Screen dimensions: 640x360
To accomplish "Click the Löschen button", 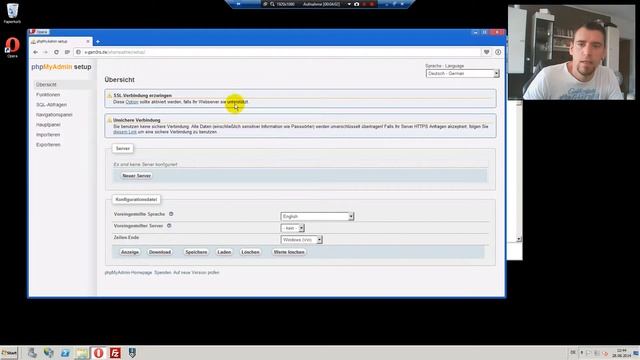I will coord(250,252).
